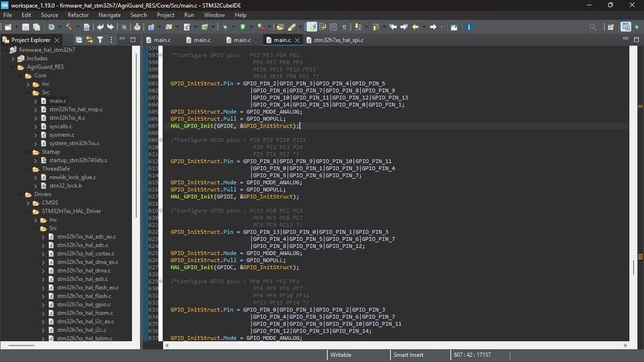Viewport: 644px width, 362px height.
Task: Click the Previous Annotation up-arrow icon
Action: tap(375, 27)
